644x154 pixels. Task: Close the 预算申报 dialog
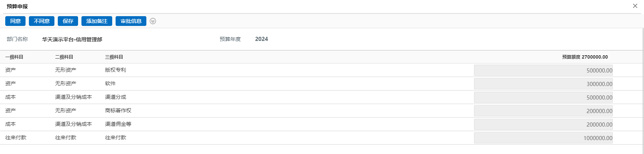click(635, 6)
